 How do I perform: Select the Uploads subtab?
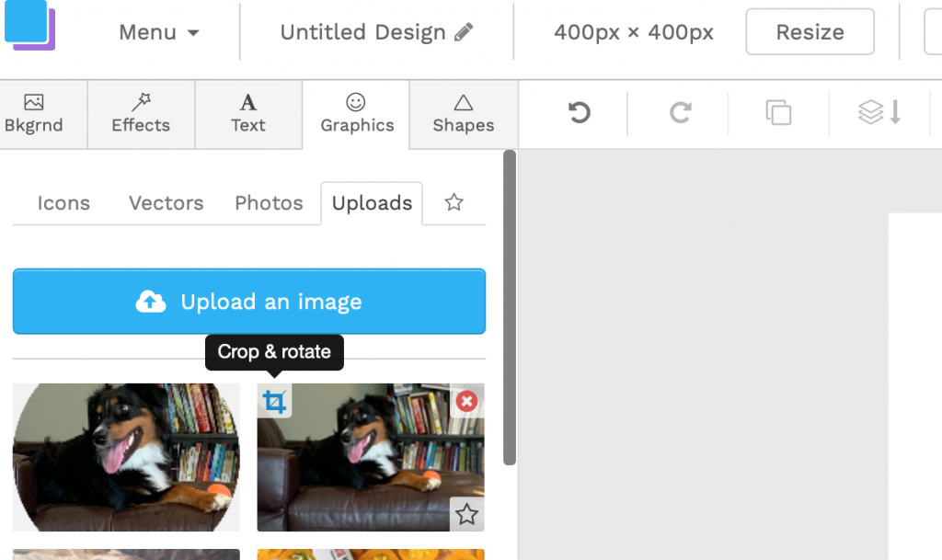point(372,203)
